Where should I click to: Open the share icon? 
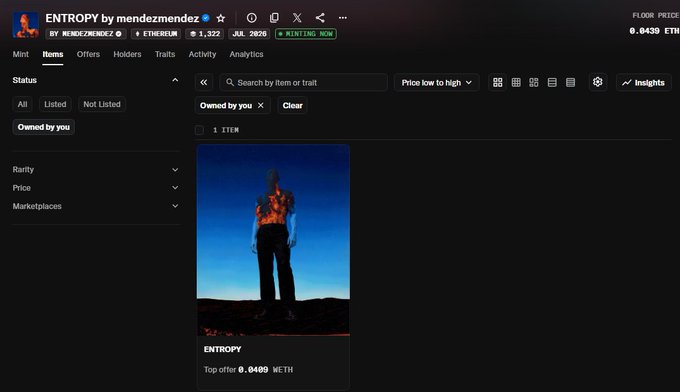(320, 18)
